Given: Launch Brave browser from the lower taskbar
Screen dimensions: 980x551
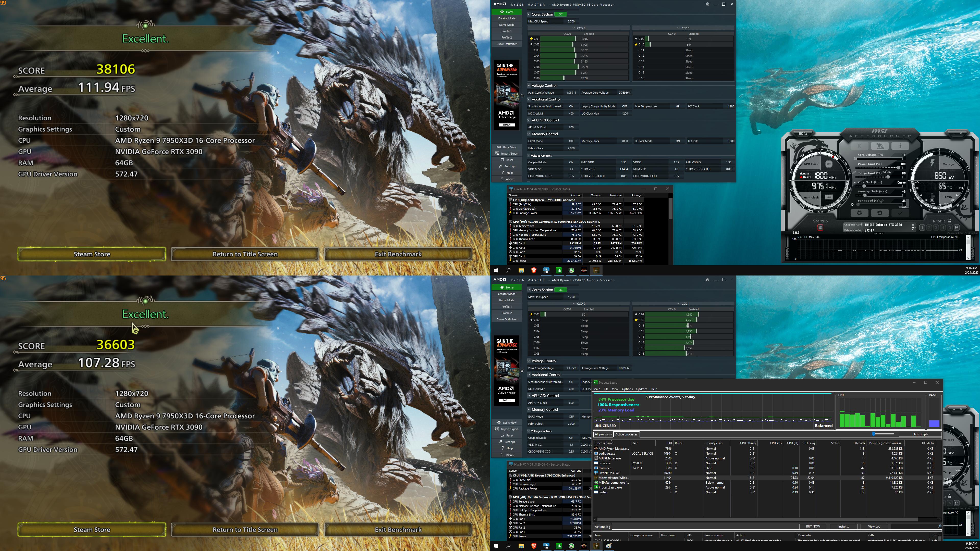Looking at the screenshot, I should coord(534,546).
